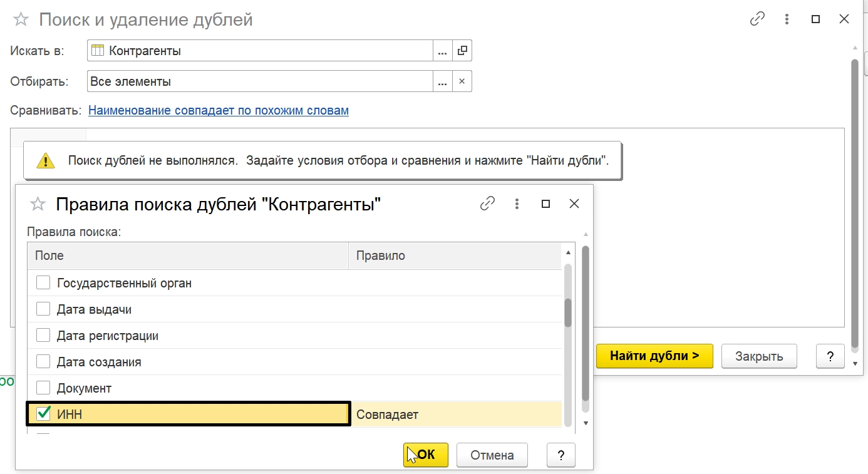The image size is (868, 474).
Task: Get link icon in the rules dialog
Action: [487, 204]
